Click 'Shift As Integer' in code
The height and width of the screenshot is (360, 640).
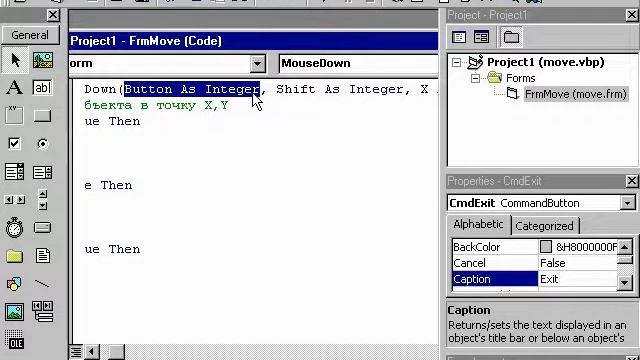tap(340, 89)
